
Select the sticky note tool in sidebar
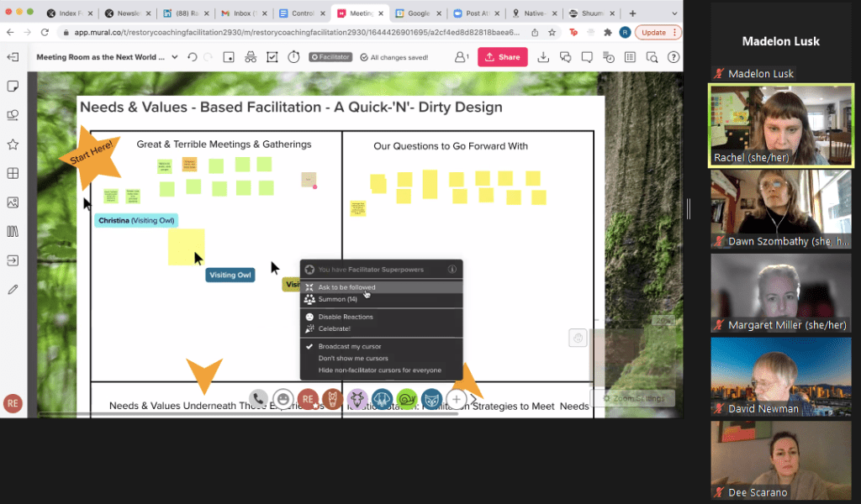[13, 87]
